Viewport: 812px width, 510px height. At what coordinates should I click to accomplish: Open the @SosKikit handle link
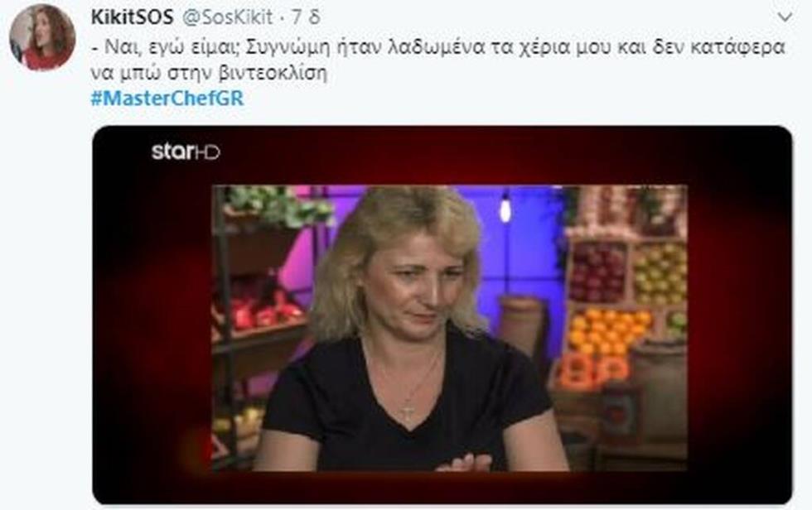228,17
